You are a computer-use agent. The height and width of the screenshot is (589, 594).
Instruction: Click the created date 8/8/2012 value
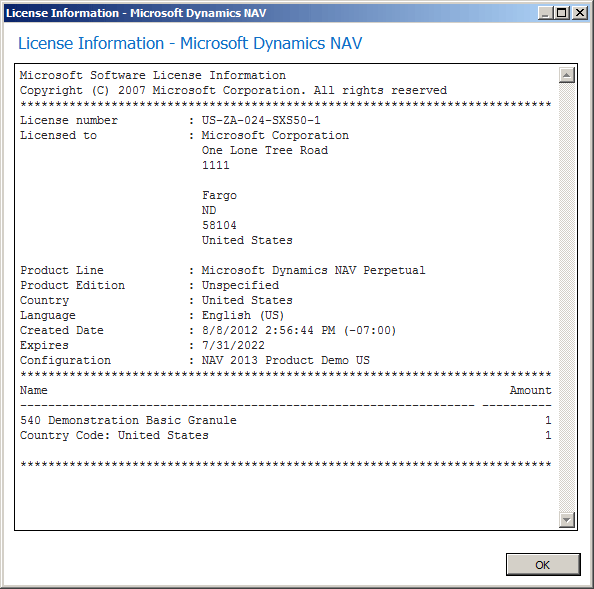[x=299, y=330]
